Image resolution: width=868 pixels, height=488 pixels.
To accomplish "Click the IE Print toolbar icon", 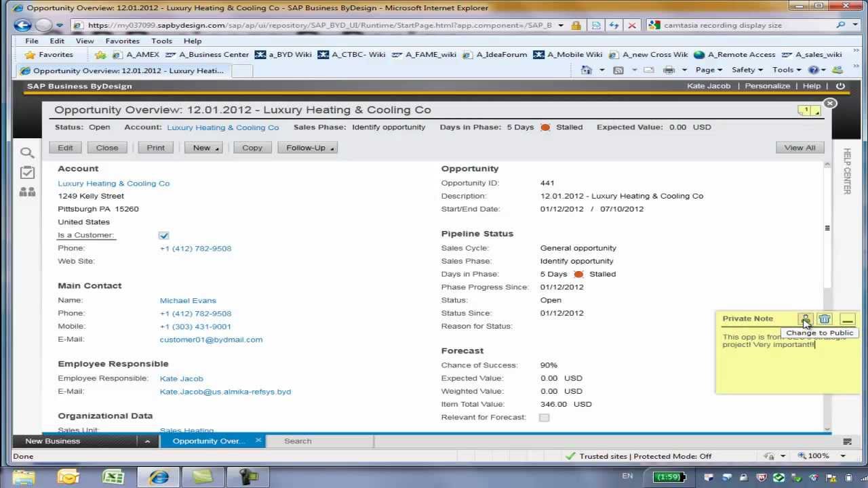I will point(669,70).
